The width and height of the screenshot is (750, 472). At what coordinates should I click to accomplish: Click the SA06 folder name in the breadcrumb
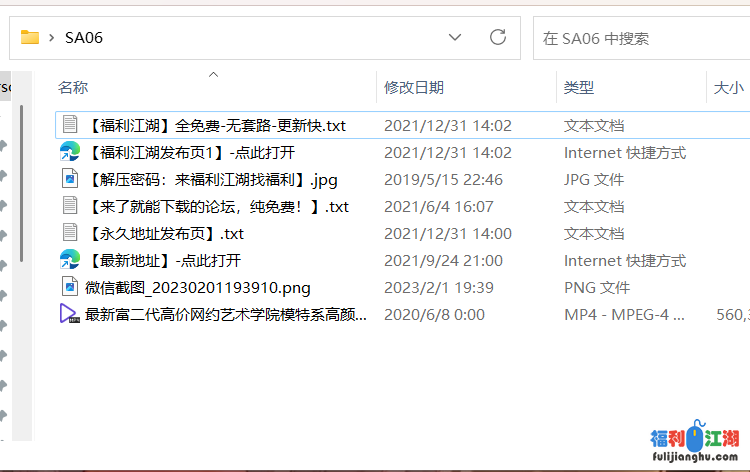84,38
